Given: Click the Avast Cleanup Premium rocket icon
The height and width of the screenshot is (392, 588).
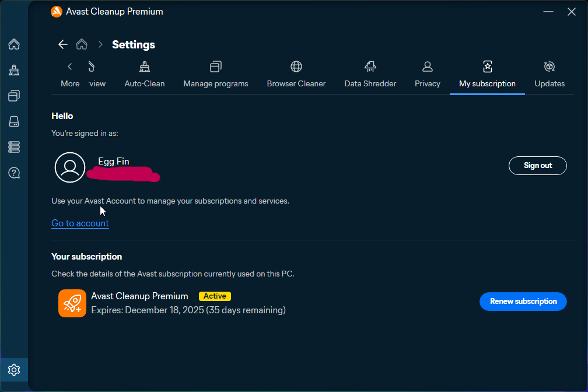Looking at the screenshot, I should click(x=72, y=303).
